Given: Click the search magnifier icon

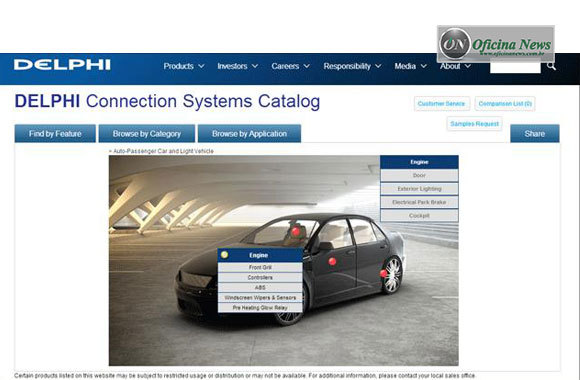Looking at the screenshot, I should tap(551, 66).
